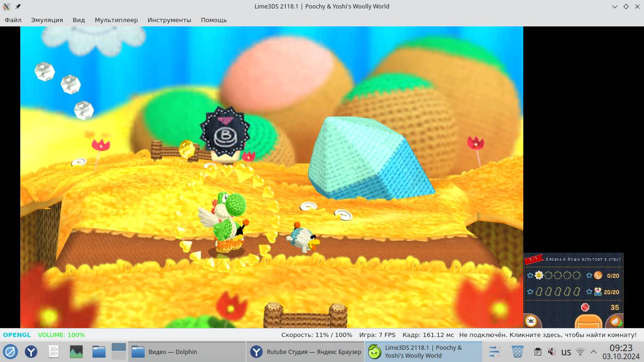Click the OPENGL renderer indicator
Image resolution: width=644 pixels, height=362 pixels.
tap(17, 335)
